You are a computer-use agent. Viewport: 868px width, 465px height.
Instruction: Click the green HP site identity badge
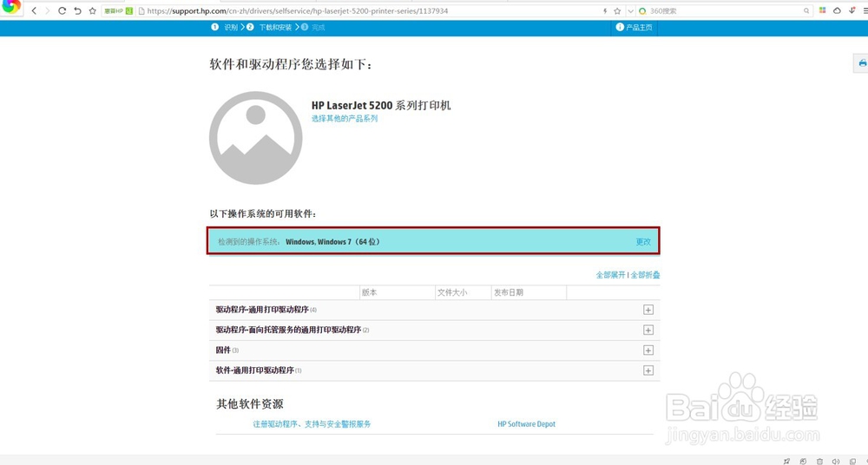click(118, 10)
